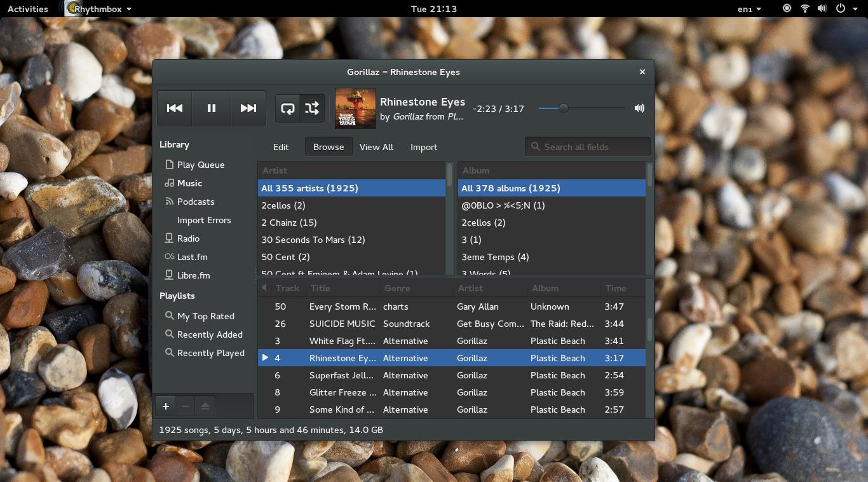Select artist 50 Cent (2)
Image resolution: width=868 pixels, height=482 pixels.
click(351, 257)
